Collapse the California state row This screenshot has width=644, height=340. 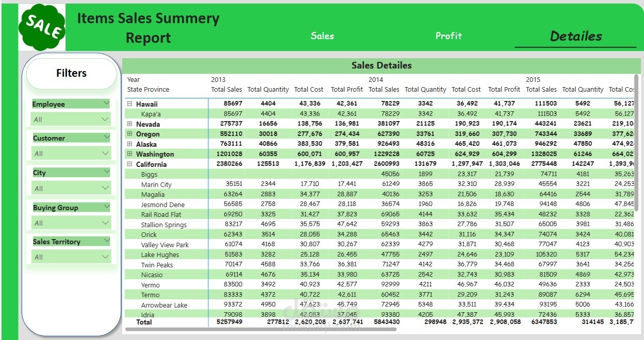click(130, 164)
